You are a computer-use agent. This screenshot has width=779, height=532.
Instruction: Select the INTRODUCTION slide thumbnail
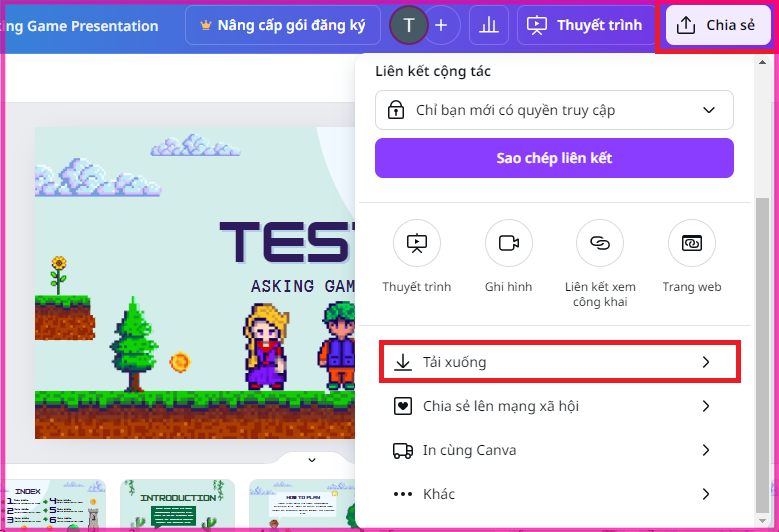click(177, 504)
